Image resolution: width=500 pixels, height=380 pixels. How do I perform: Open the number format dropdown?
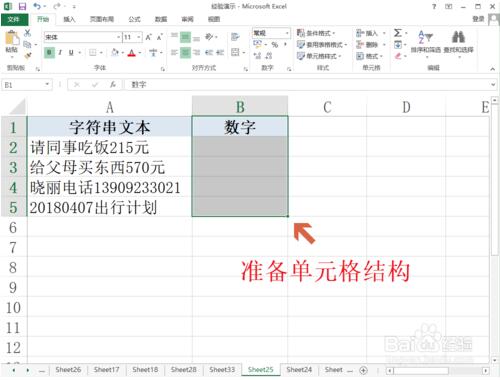tap(287, 33)
